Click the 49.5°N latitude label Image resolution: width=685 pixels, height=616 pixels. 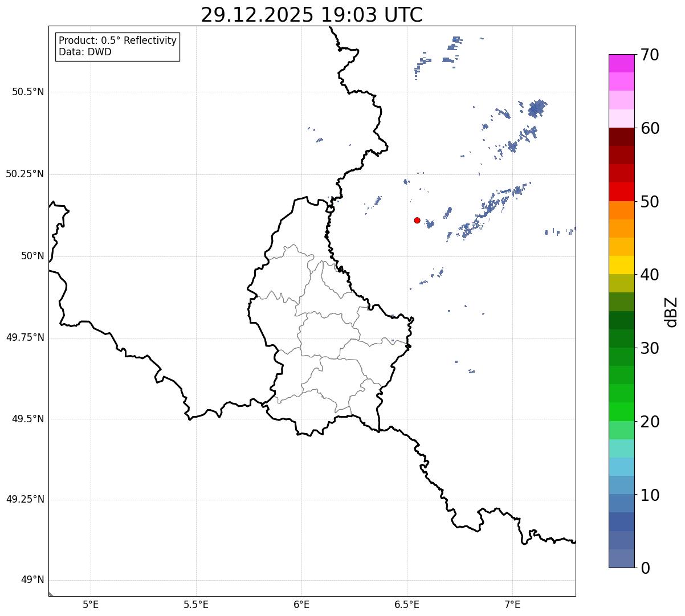[x=28, y=419]
